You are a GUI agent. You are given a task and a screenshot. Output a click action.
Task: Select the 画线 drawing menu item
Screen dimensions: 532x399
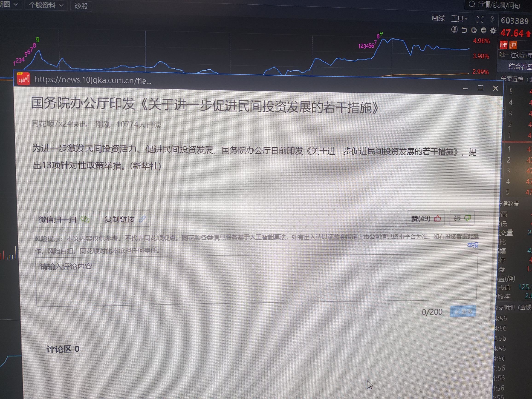click(438, 18)
